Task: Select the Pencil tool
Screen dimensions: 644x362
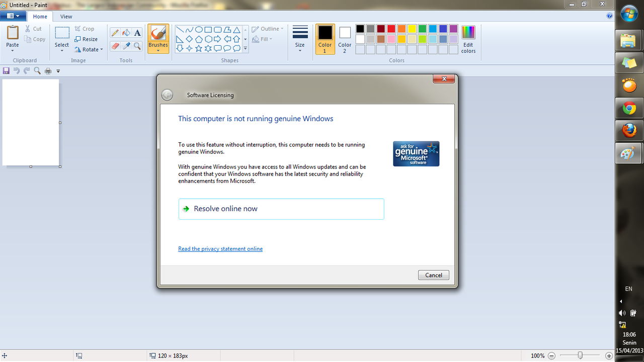Action: (x=115, y=33)
